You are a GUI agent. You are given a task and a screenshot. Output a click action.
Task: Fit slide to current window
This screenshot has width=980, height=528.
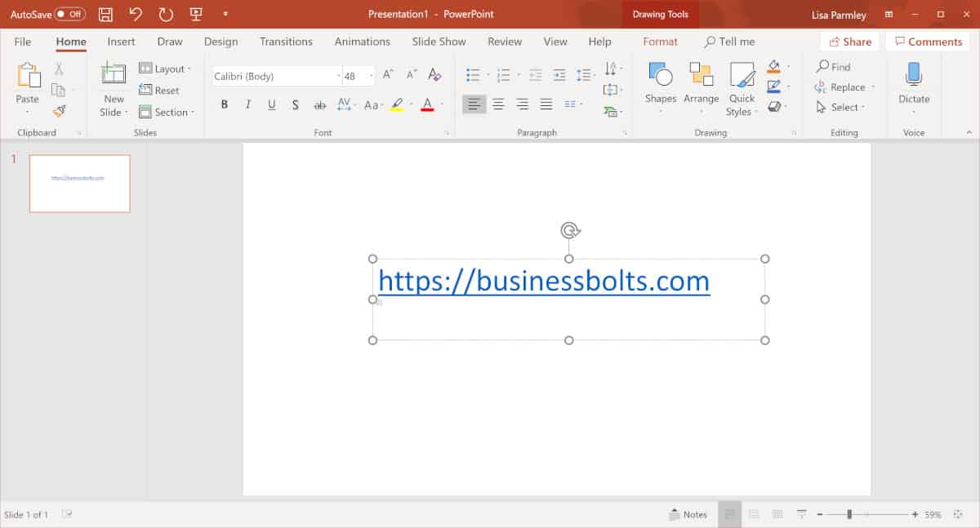(959, 514)
